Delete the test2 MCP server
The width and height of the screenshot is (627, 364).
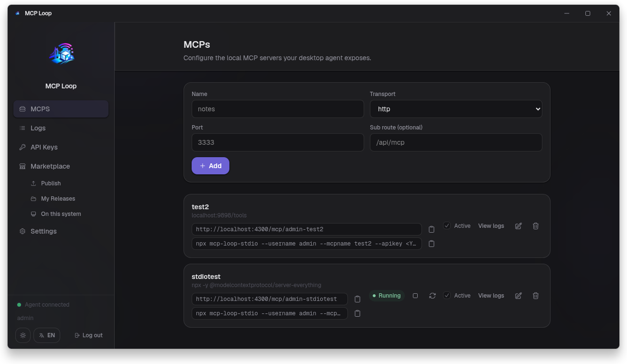point(536,226)
